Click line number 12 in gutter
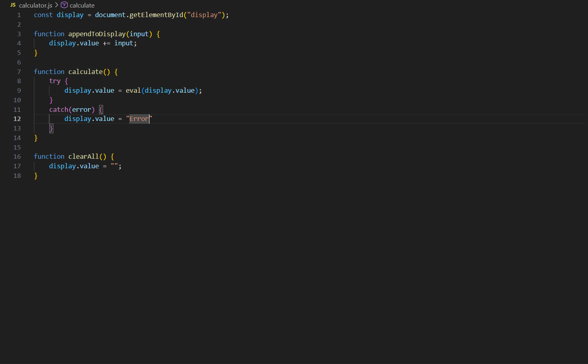 17,119
